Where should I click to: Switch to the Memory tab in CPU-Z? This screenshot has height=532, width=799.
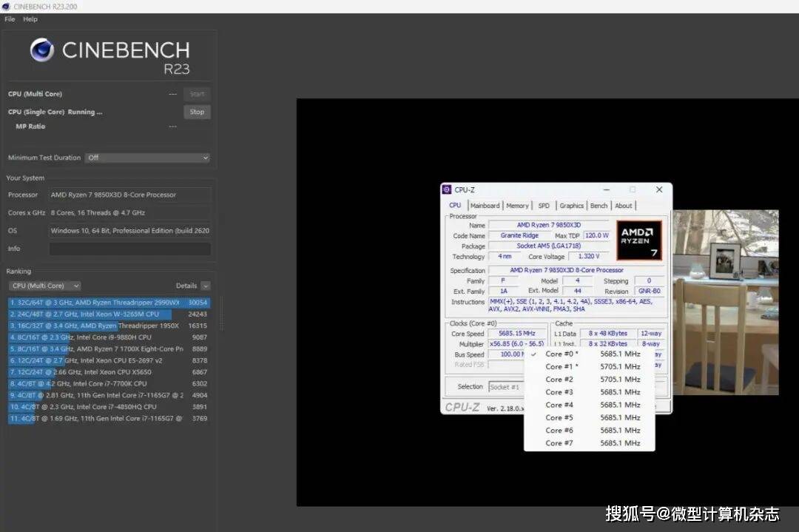(x=517, y=206)
